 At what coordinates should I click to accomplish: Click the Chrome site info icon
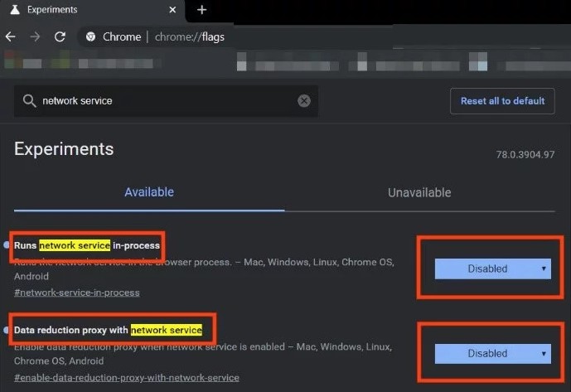point(90,36)
